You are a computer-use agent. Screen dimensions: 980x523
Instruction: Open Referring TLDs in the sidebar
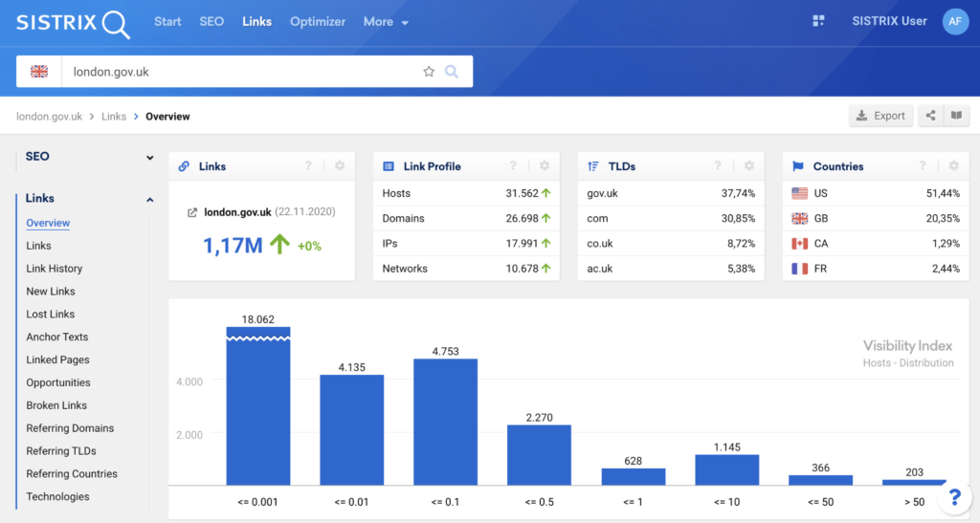point(61,451)
